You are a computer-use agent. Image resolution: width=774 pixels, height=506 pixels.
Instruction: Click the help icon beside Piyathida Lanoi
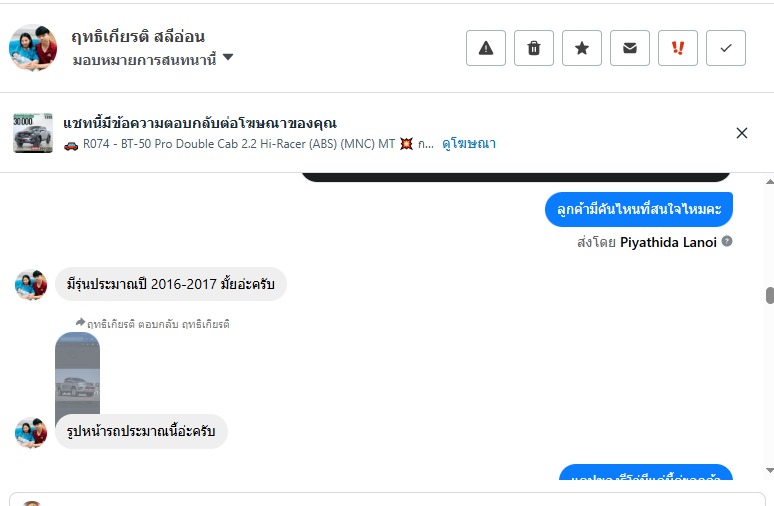[x=727, y=242]
